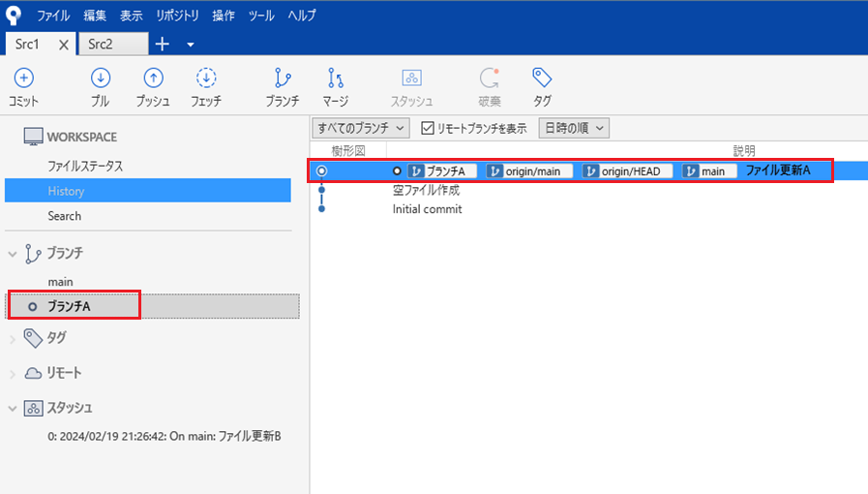Click the Tag (タグ) toolbar icon
This screenshot has height=494, width=868.
542,77
